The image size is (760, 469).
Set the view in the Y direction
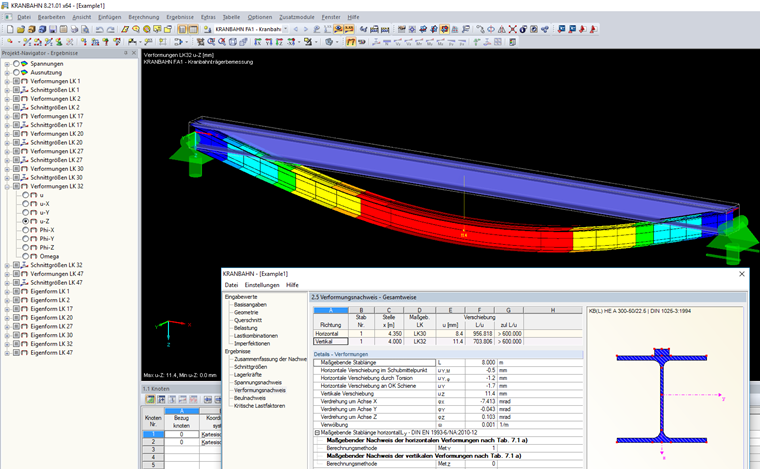tap(269, 42)
